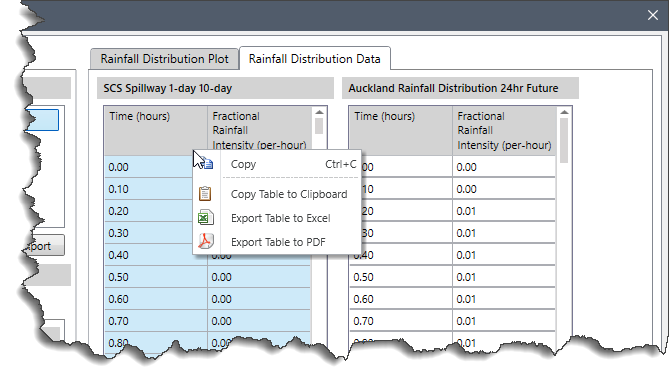This screenshot has height=380, width=669.
Task: Click Auckland Rainfall Distribution 24hr Future title
Action: pos(453,88)
